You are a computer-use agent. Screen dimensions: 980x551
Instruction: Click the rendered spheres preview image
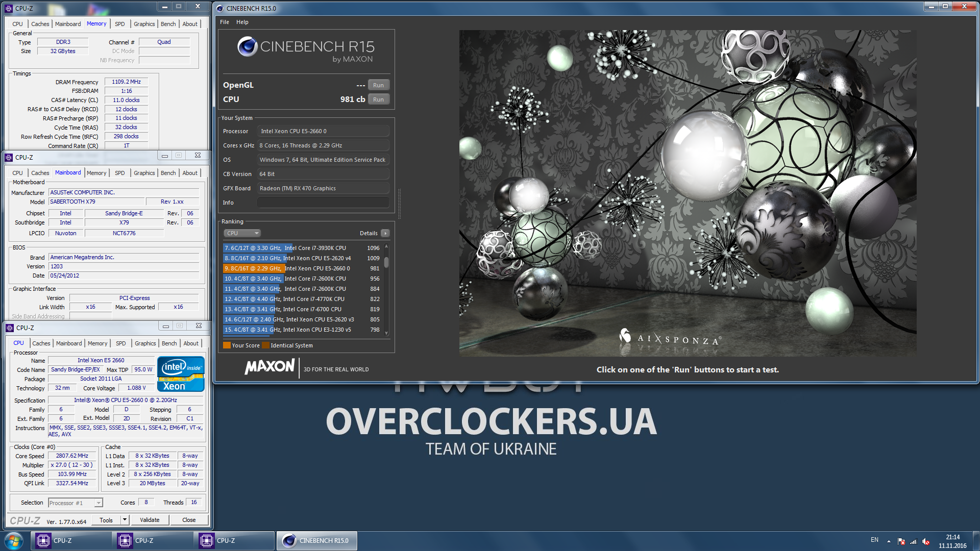(x=688, y=193)
